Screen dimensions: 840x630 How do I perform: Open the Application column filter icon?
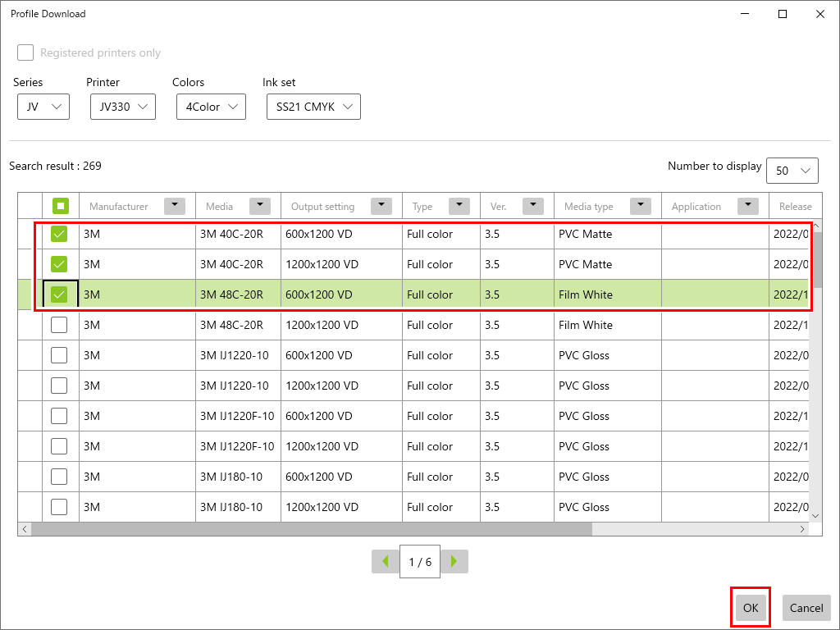pos(748,206)
